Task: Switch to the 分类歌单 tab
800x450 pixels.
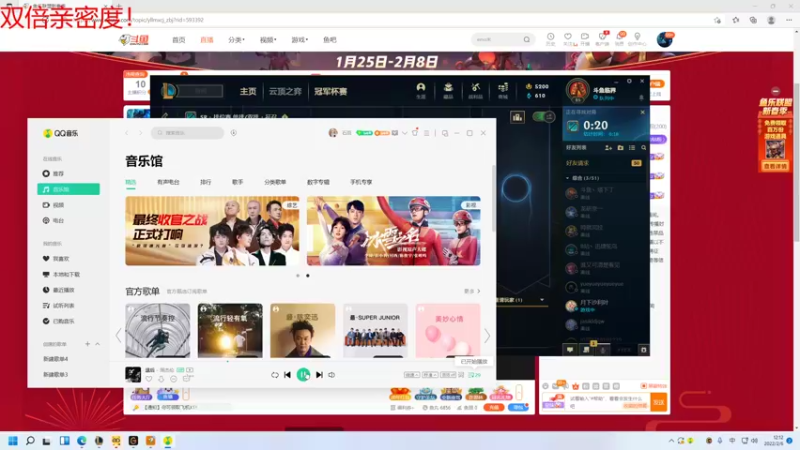Action: [275, 182]
